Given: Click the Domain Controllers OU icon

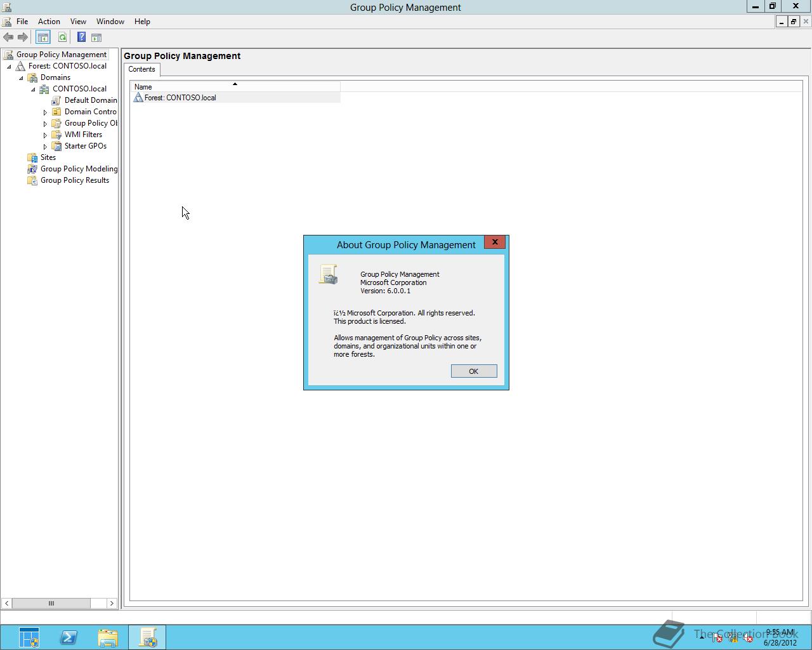Looking at the screenshot, I should click(x=56, y=112).
